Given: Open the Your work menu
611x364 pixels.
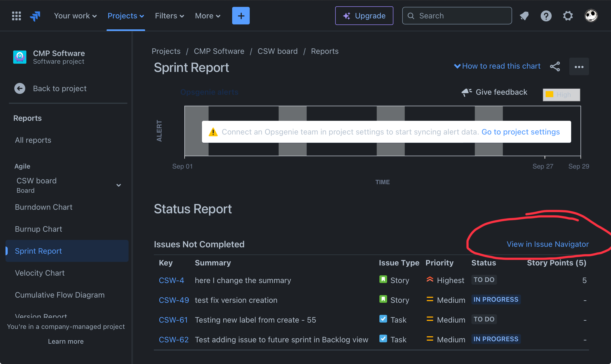Looking at the screenshot, I should click(75, 16).
